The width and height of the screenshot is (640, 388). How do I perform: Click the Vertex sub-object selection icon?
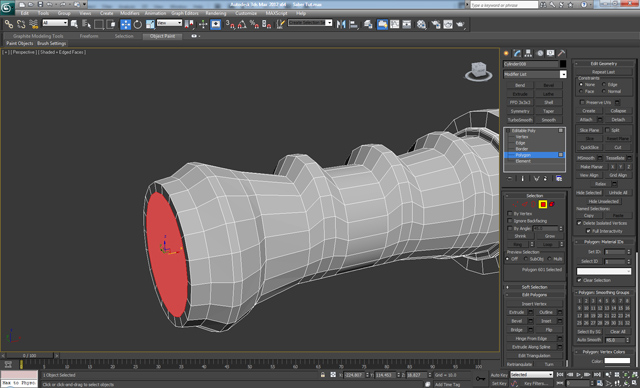(515, 204)
